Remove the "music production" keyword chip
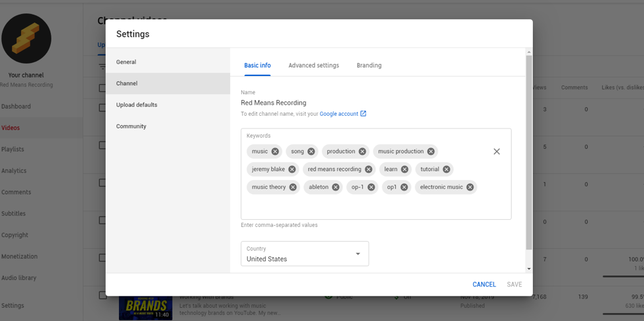 pos(431,152)
